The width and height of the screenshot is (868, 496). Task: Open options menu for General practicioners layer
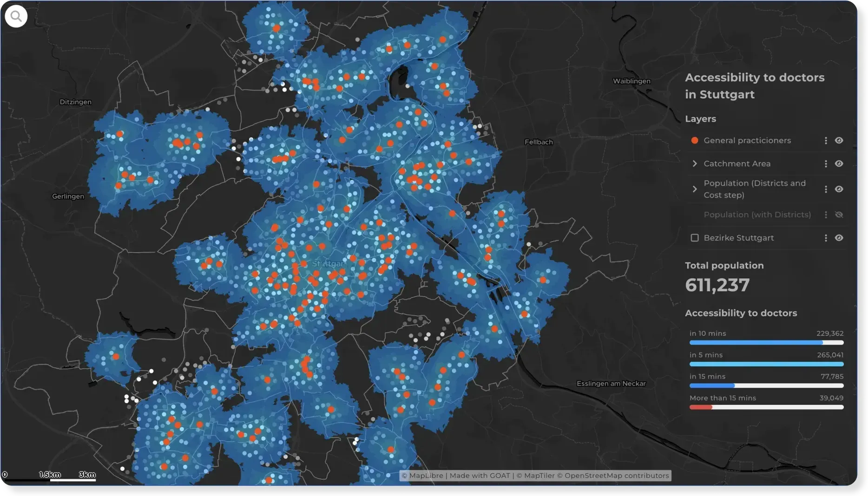click(x=826, y=140)
